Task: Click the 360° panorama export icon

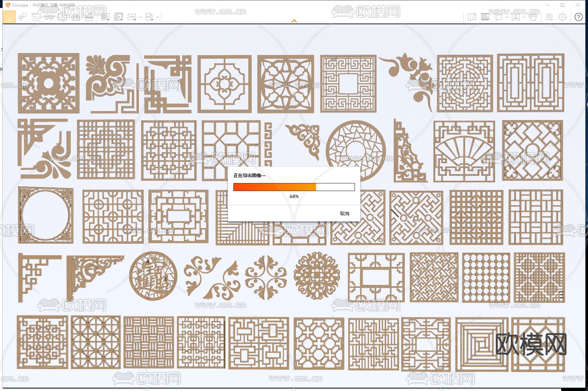Action: (132, 17)
